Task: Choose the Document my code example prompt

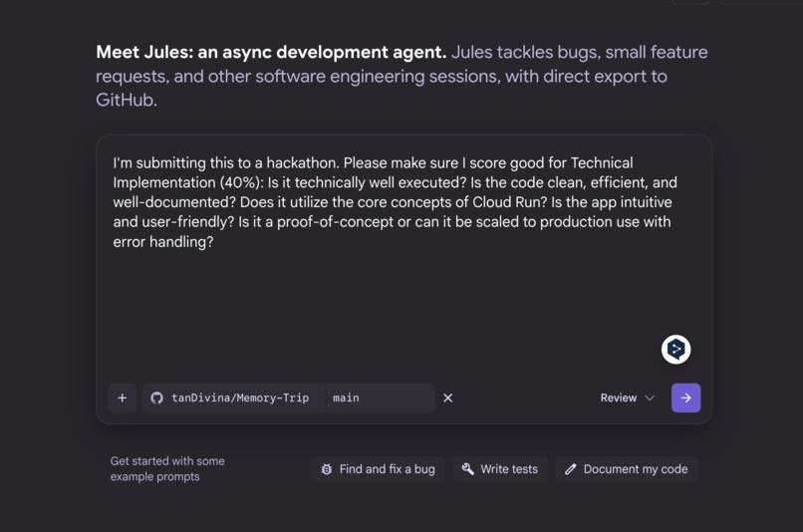Action: [627, 469]
